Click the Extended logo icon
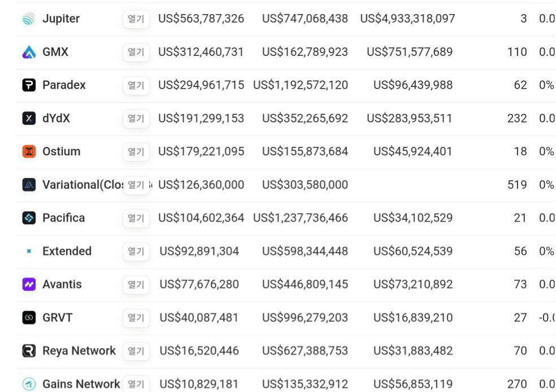 click(29, 251)
